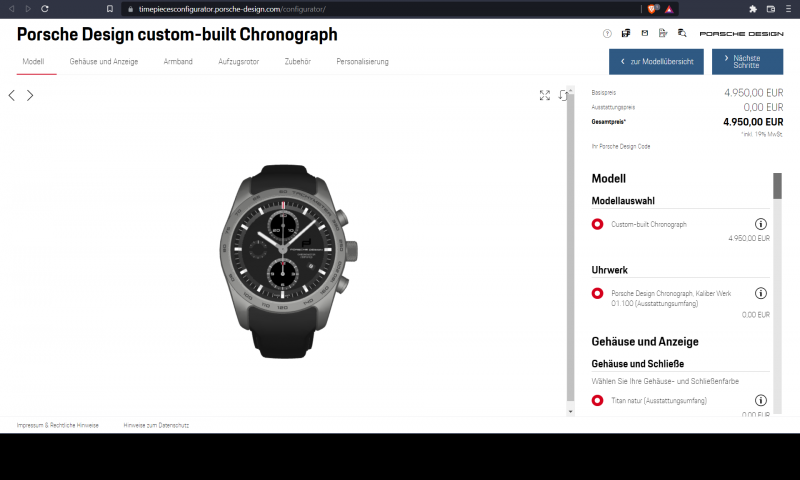Image resolution: width=800 pixels, height=480 pixels.
Task: Open Impressum & Rechtliche Hinweise link
Action: point(57,425)
